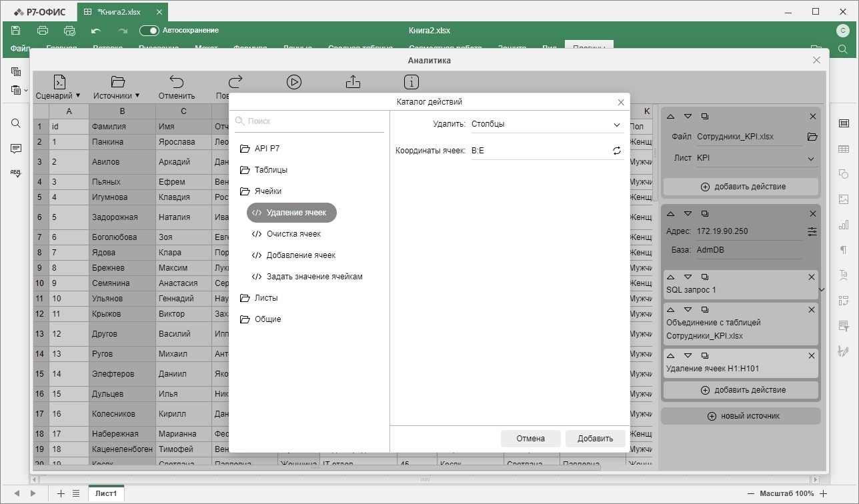Open the search icon in the left sidebar
The width and height of the screenshot is (859, 504).
pyautogui.click(x=16, y=123)
